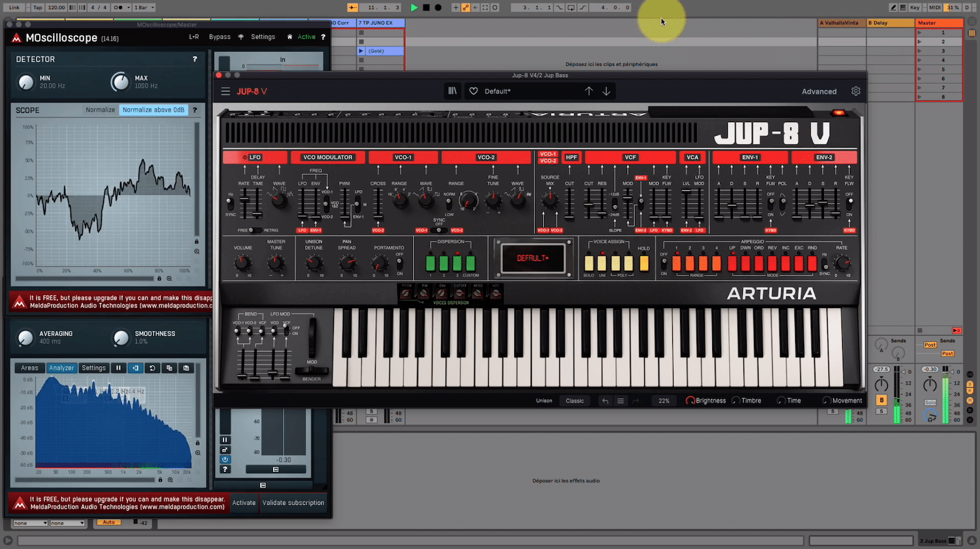The width and height of the screenshot is (980, 549).
Task: Open second 'none' dropdown below MOscilloscope
Action: click(68, 523)
